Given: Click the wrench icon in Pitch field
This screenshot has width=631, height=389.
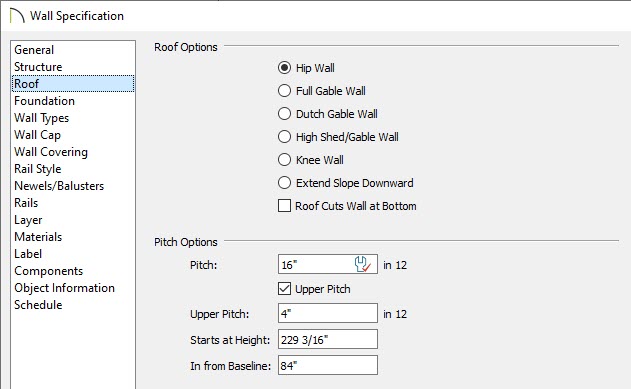Looking at the screenshot, I should 363,264.
